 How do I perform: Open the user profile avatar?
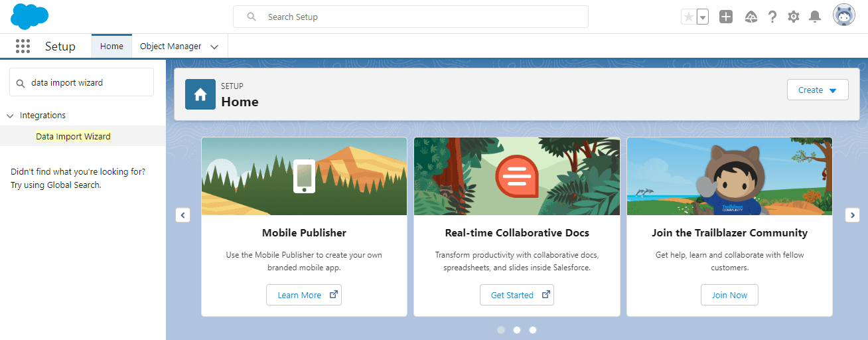click(844, 16)
